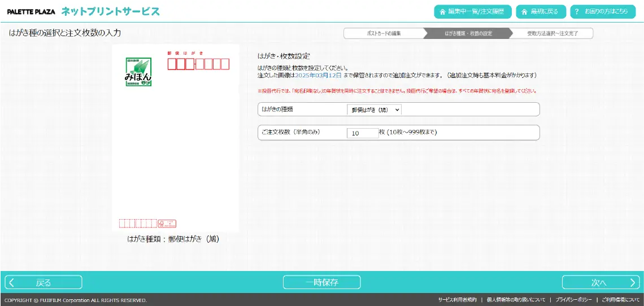Screen dimensions: 644x306
Task: Jump to the 受取方法選択〜注文完了 step
Action: click(552, 33)
